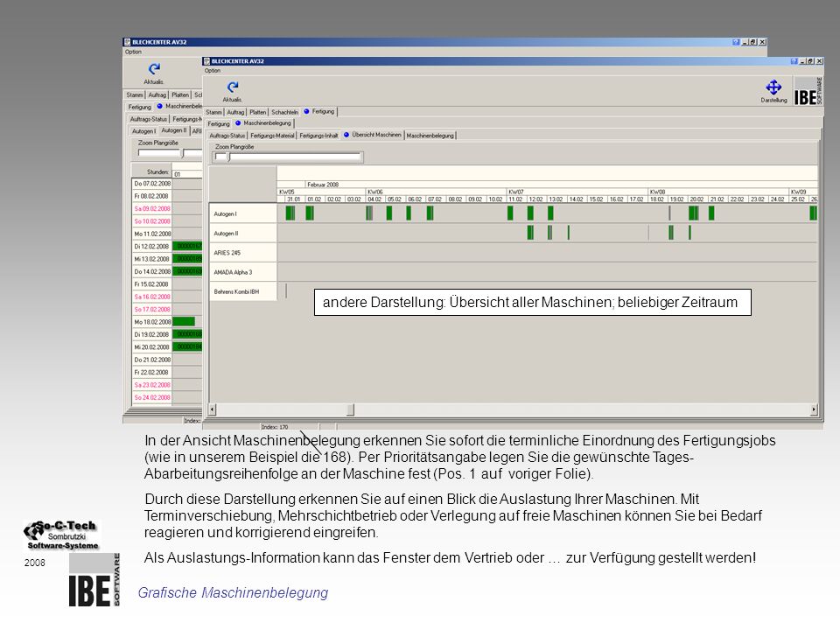This screenshot has height=630, width=840.
Task: Open the Darstellung view icon
Action: click(x=773, y=87)
